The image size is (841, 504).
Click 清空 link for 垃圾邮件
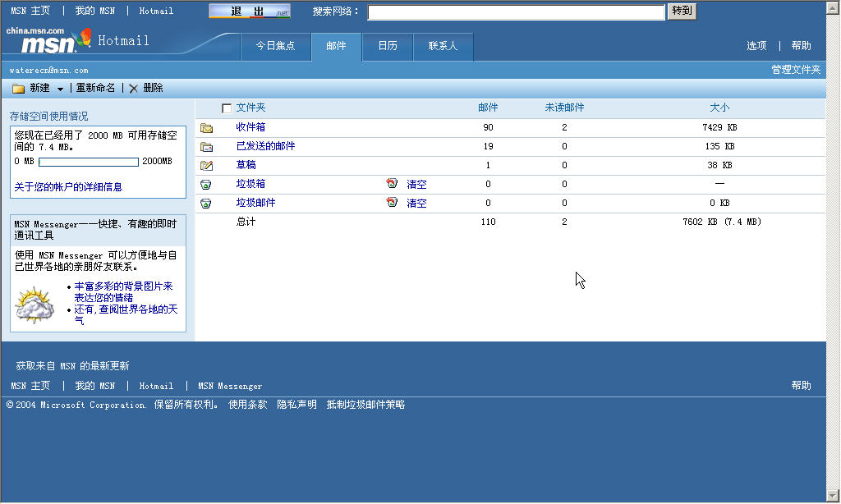(x=416, y=204)
